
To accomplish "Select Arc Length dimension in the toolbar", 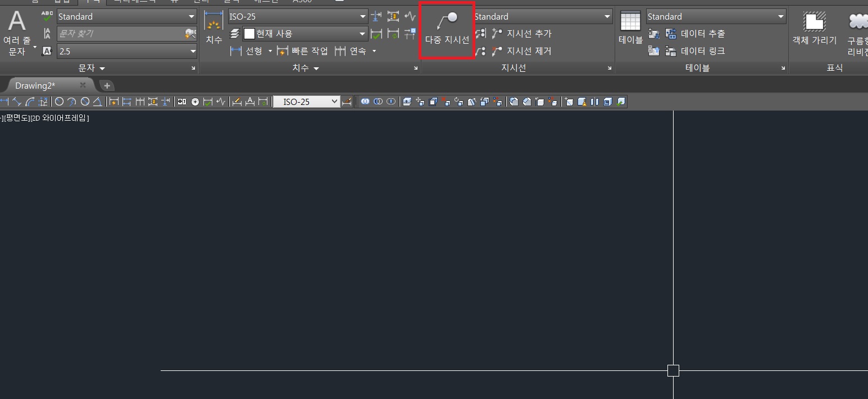I will pos(30,102).
